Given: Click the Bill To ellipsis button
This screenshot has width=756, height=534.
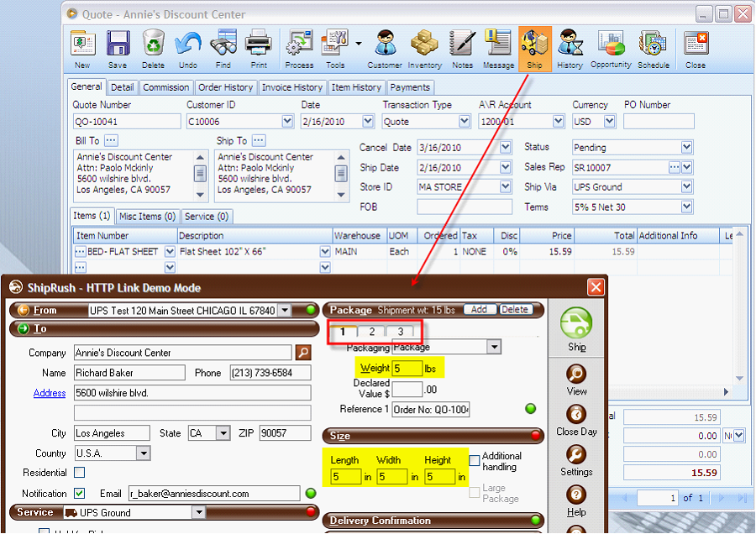Looking at the screenshot, I should [111, 140].
